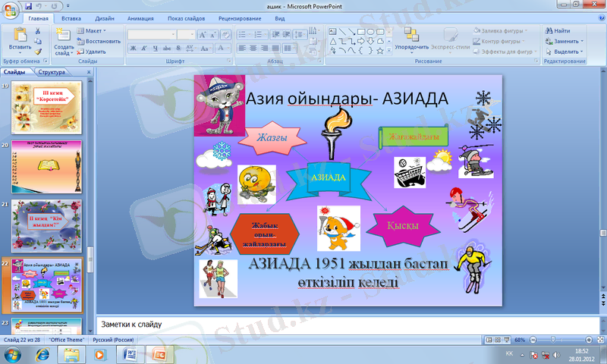Click Восстановить in Slides group
Viewport: 607px width, 364px height.
pyautogui.click(x=98, y=41)
